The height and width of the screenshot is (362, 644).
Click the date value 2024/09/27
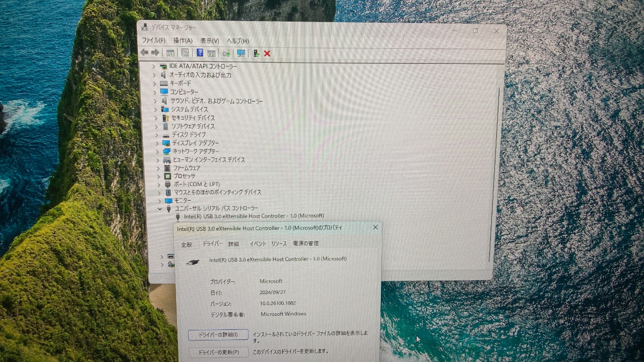(x=273, y=292)
